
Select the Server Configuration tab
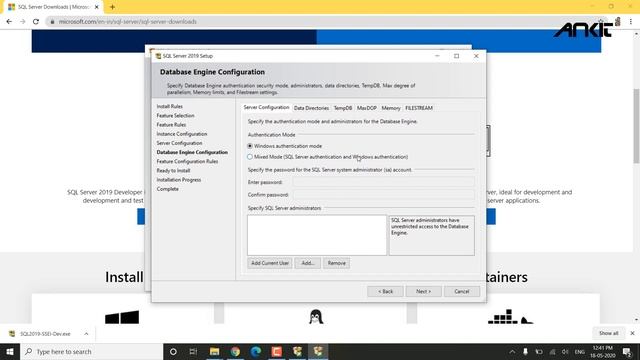pyautogui.click(x=266, y=107)
